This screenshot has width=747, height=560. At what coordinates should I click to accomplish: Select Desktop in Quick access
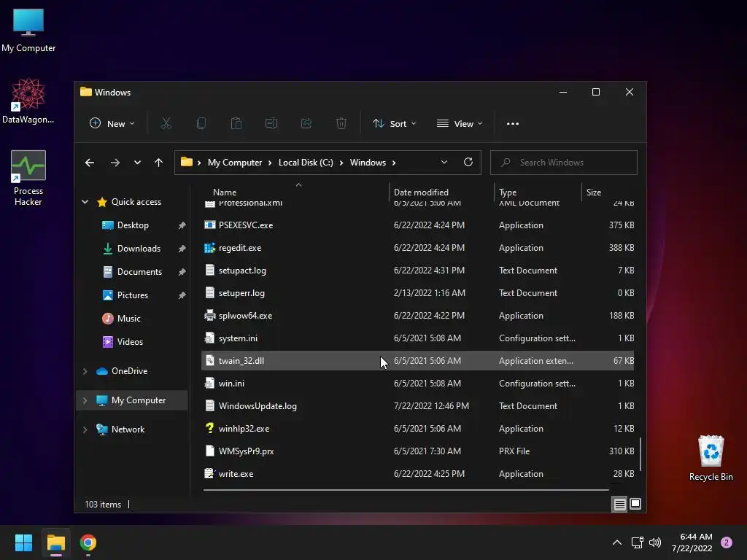pyautogui.click(x=133, y=225)
